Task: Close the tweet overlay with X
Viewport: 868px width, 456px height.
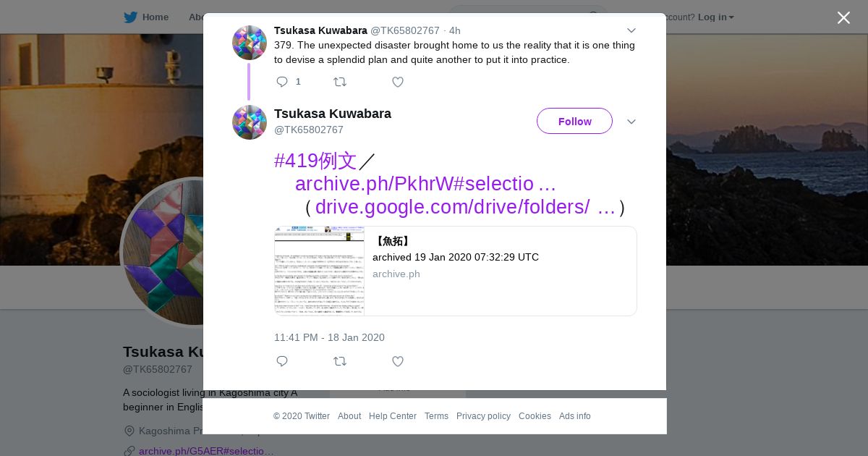Action: coord(843,17)
